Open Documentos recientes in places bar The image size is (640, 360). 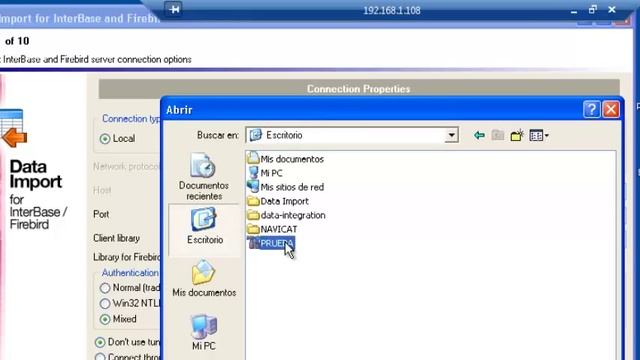pyautogui.click(x=204, y=177)
